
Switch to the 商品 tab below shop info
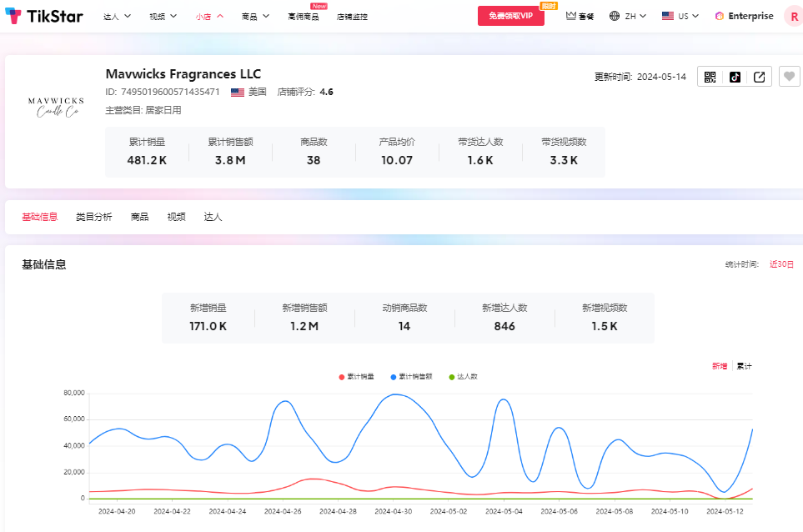coord(139,217)
